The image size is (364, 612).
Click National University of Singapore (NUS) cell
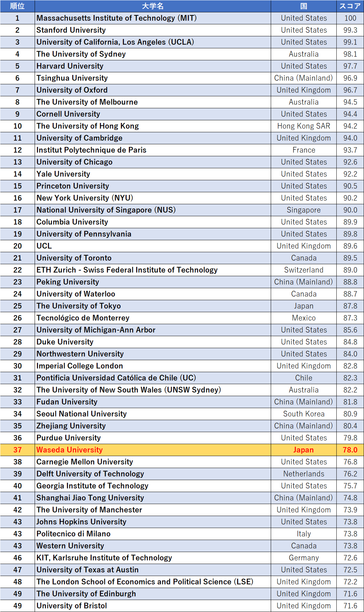click(153, 210)
